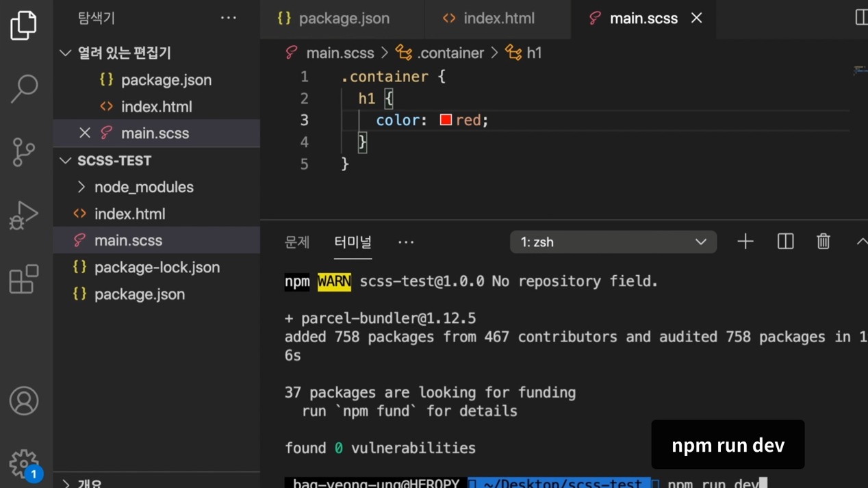Viewport: 868px width, 488px height.
Task: Click the minimap in the editor
Action: (x=860, y=70)
